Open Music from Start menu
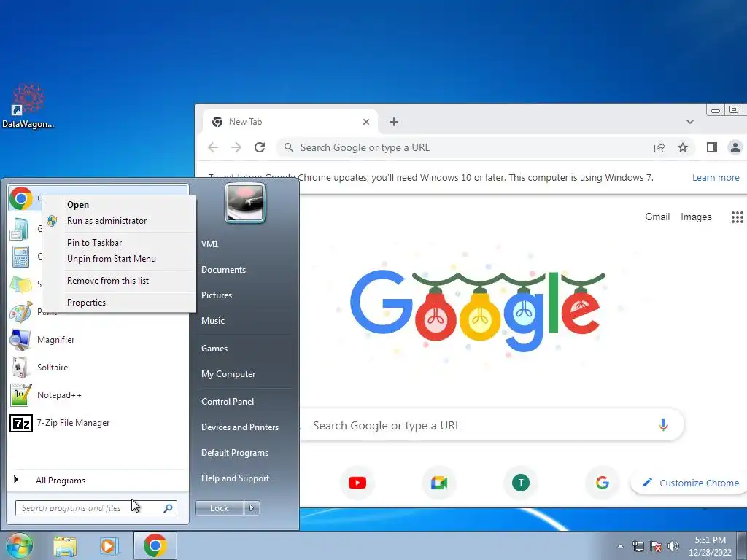This screenshot has width=747, height=560. point(212,321)
